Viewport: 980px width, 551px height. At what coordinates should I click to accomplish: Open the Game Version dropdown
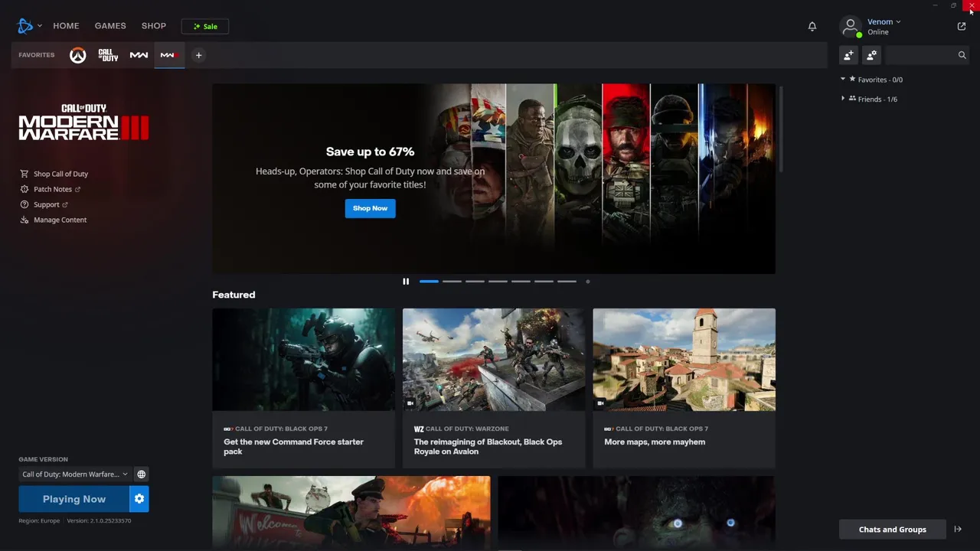point(75,474)
